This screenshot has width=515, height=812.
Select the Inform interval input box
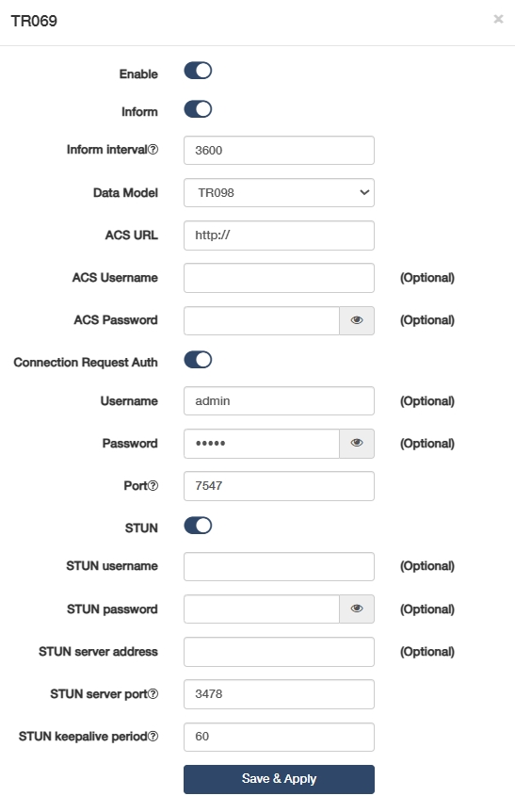[279, 150]
